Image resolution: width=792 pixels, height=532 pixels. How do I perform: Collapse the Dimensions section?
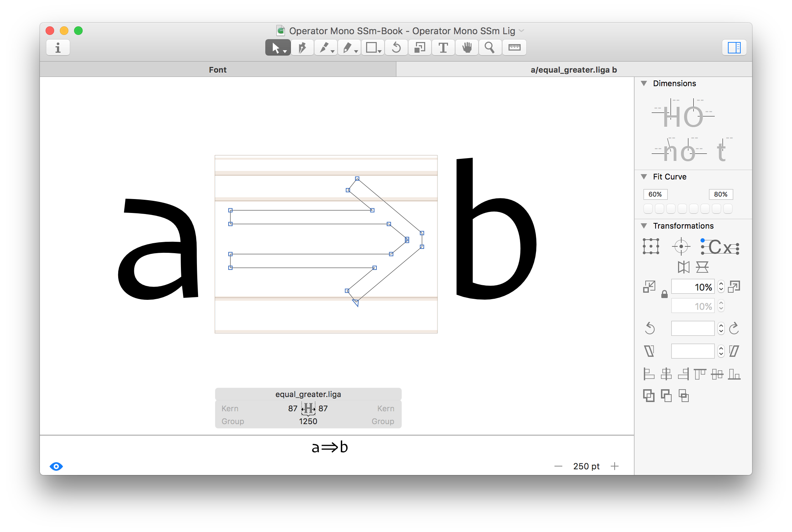(x=644, y=83)
